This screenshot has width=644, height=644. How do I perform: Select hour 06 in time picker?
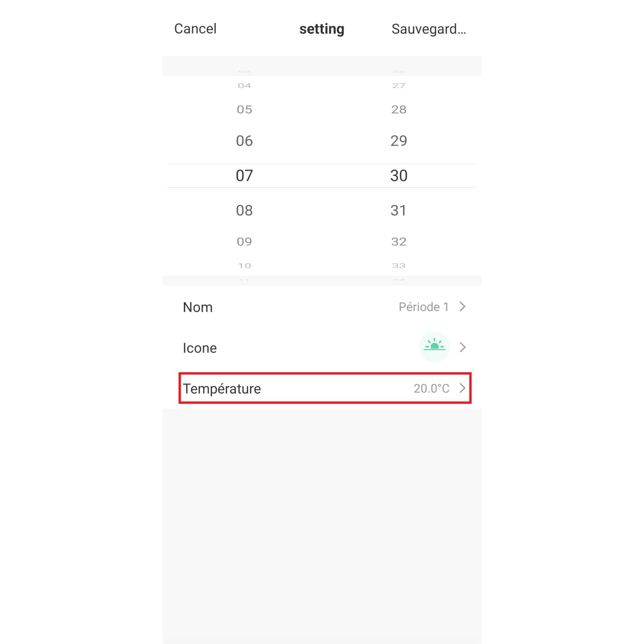(244, 141)
